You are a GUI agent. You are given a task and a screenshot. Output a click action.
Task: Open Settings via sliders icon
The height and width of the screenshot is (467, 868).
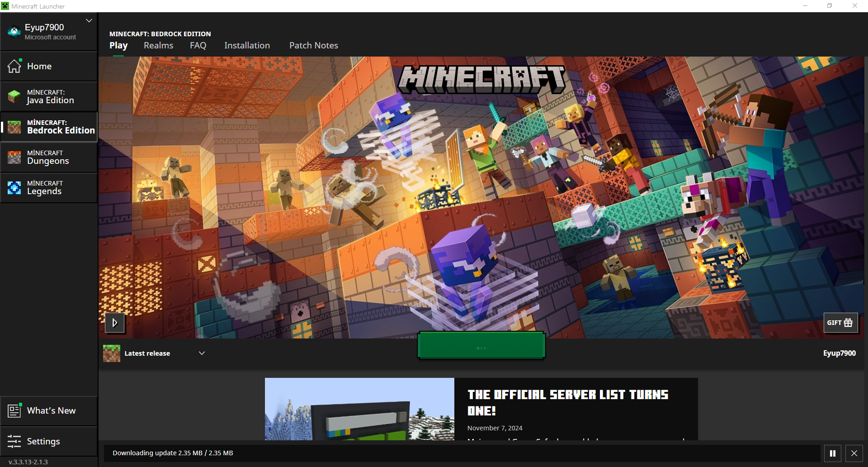point(14,441)
